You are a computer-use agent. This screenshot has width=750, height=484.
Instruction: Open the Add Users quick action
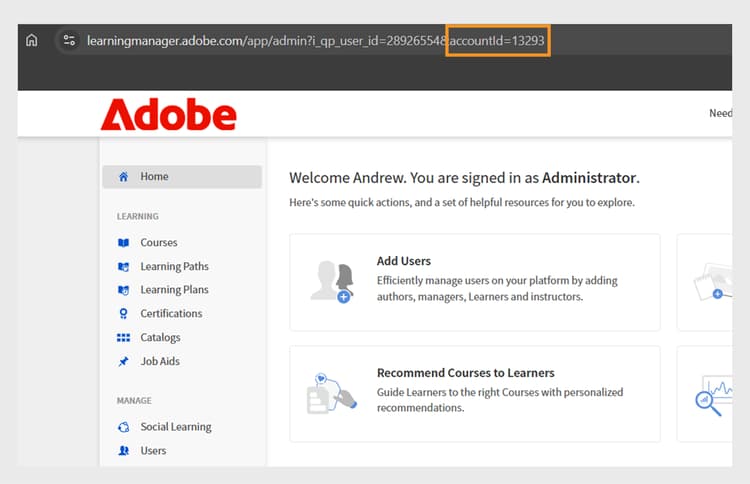(475, 282)
